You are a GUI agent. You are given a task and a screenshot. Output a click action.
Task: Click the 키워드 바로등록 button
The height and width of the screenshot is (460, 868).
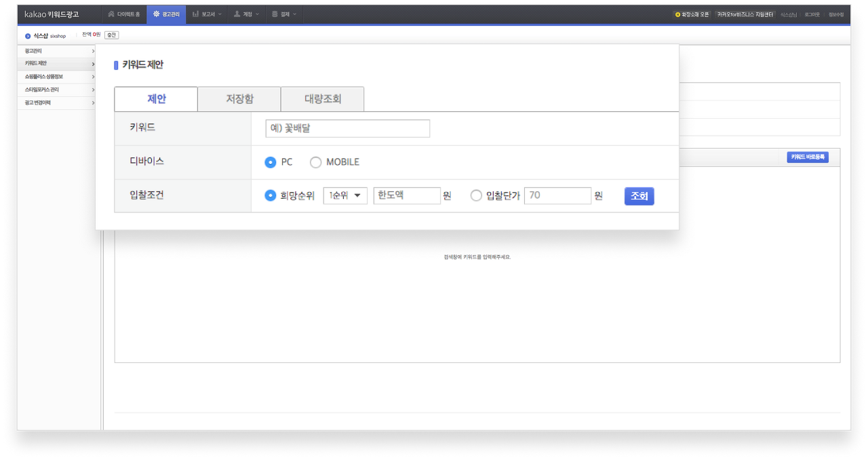808,157
